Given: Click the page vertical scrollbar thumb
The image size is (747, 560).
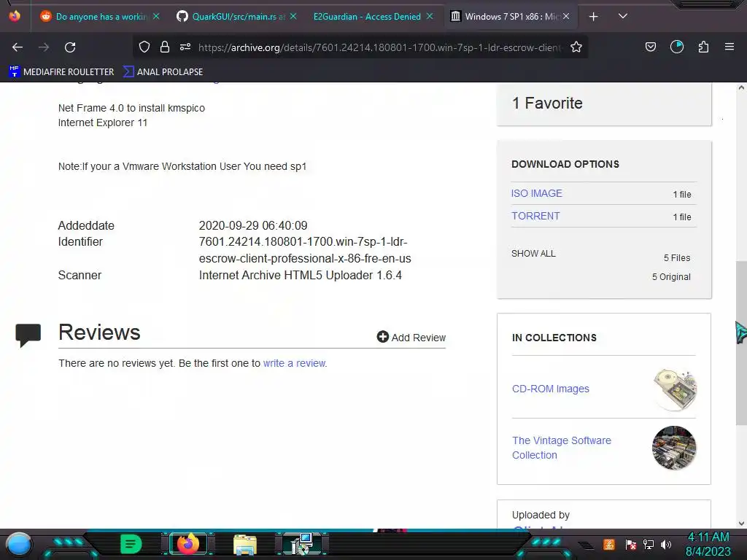Looking at the screenshot, I should tap(741, 343).
